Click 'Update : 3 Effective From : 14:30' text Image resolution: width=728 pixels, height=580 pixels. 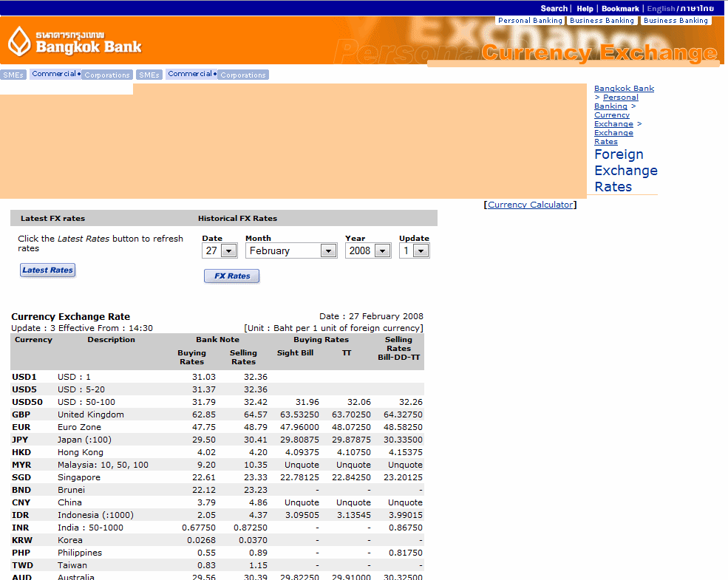click(82, 328)
